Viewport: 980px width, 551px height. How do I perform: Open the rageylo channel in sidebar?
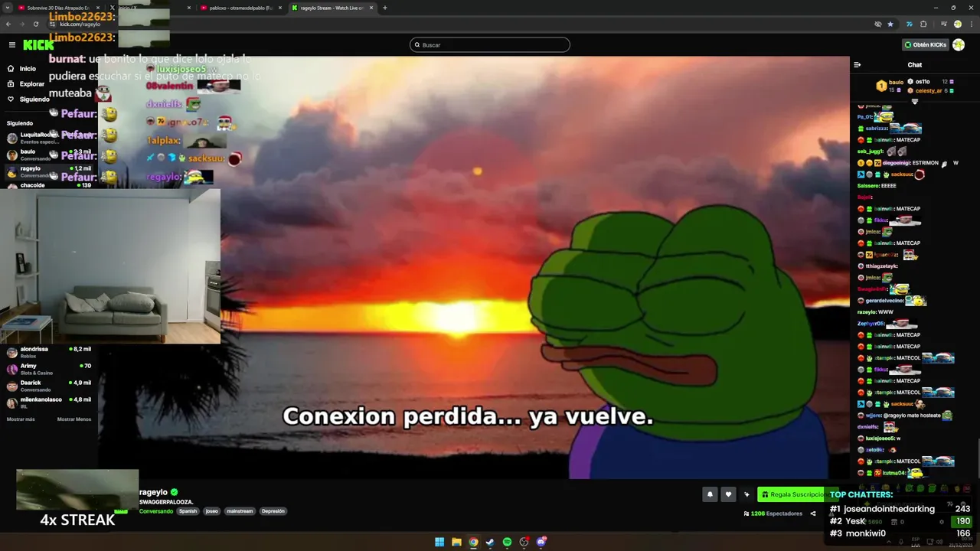point(49,171)
